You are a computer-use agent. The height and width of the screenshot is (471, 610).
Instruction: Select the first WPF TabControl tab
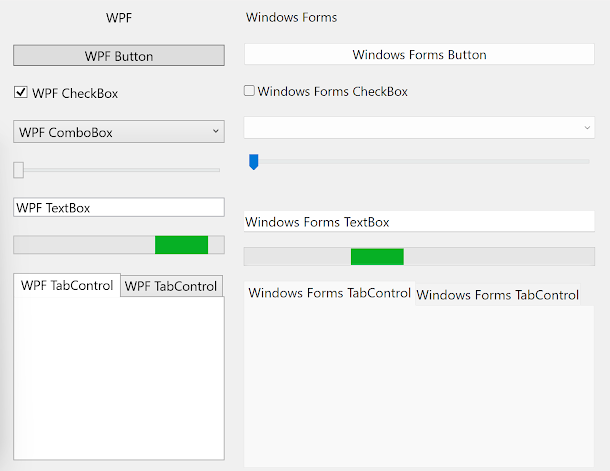coord(67,285)
